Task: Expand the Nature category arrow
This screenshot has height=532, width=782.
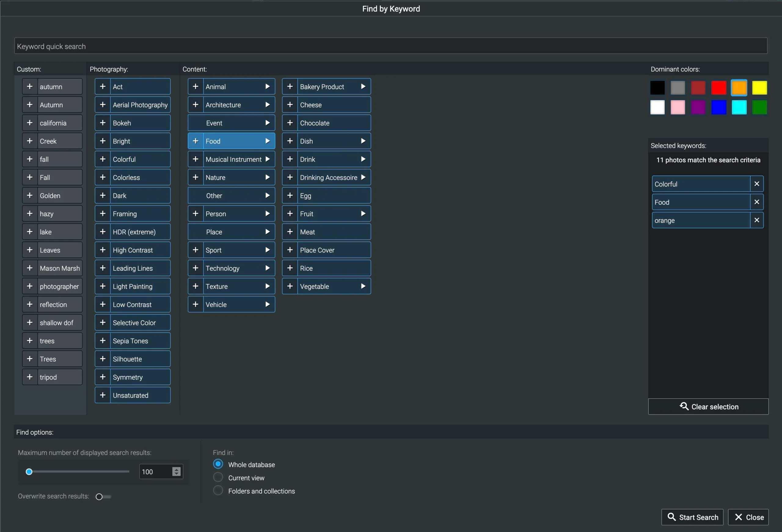Action: 268,177
